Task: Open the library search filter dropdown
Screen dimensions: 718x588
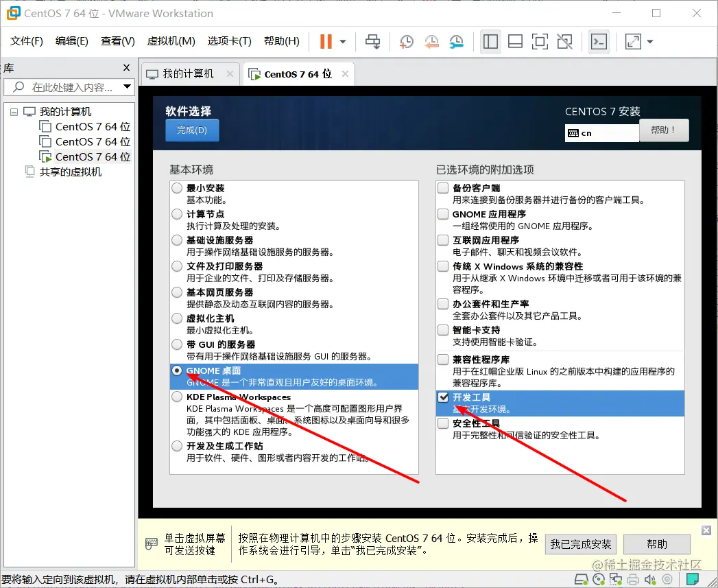Action: pos(127,86)
